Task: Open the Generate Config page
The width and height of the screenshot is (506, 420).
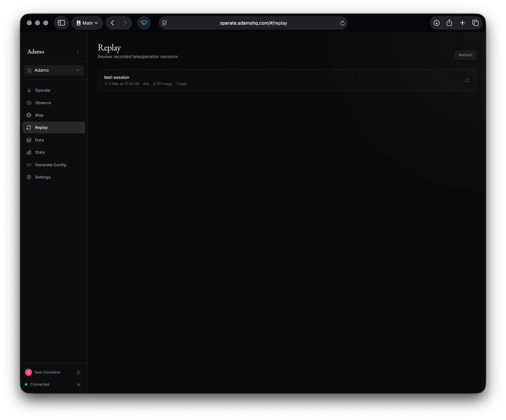Action: pyautogui.click(x=54, y=165)
